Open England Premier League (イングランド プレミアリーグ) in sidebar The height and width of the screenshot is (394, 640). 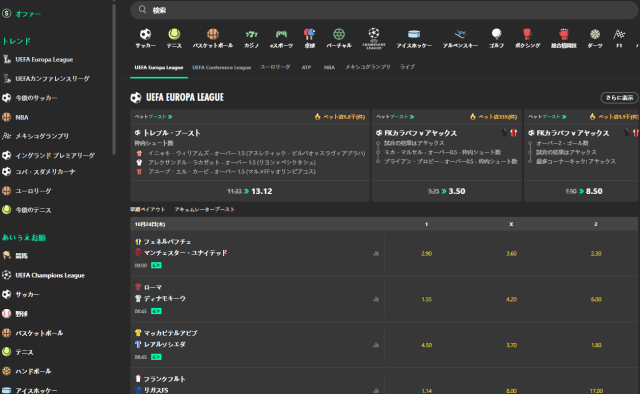[x=55, y=155]
